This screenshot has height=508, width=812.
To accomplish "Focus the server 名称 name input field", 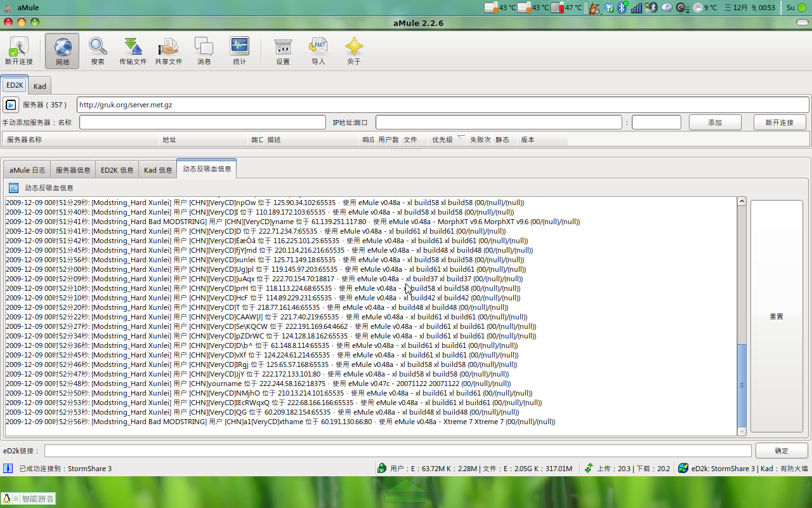I will pyautogui.click(x=202, y=123).
